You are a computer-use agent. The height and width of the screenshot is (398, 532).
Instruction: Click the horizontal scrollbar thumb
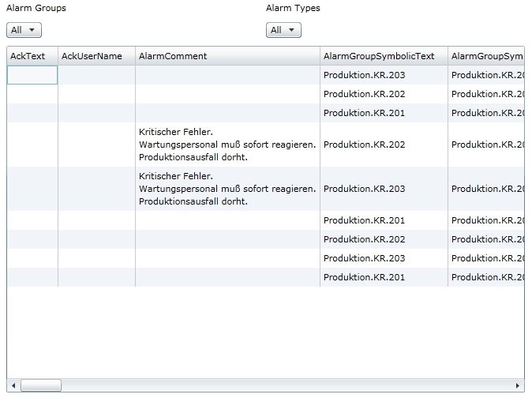click(x=40, y=385)
